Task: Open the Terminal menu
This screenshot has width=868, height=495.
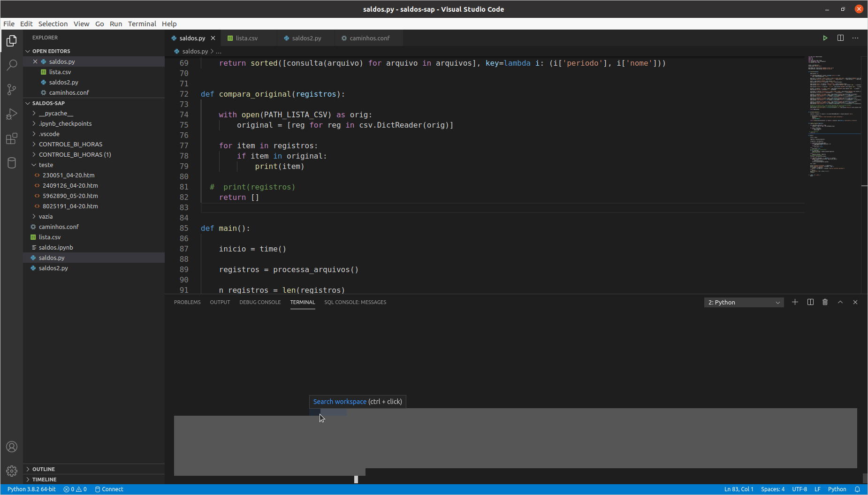Action: 142,23
